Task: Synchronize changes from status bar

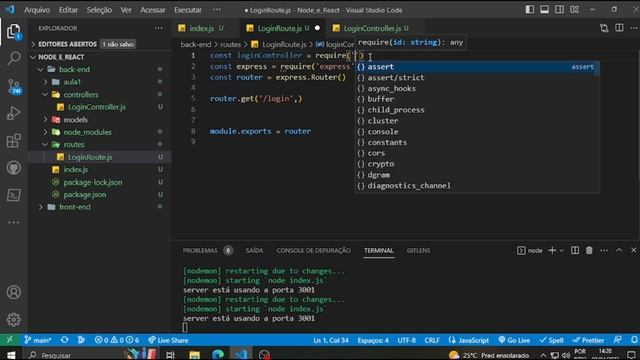Action: [64, 340]
